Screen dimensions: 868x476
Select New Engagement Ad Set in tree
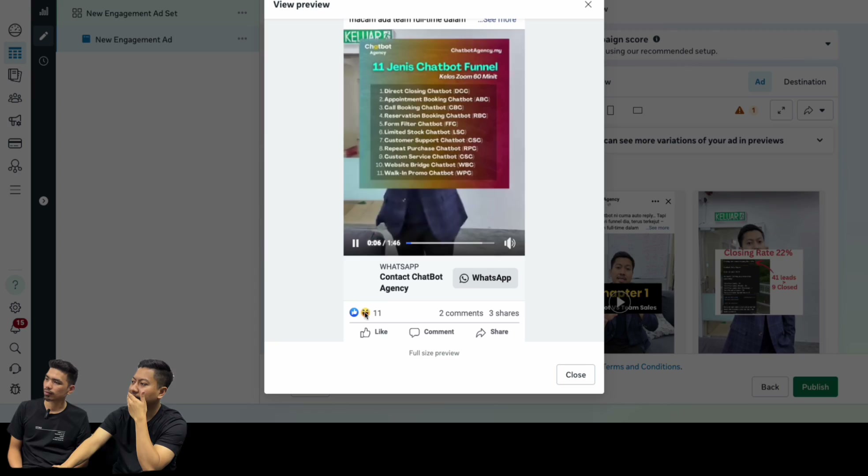[x=131, y=13]
